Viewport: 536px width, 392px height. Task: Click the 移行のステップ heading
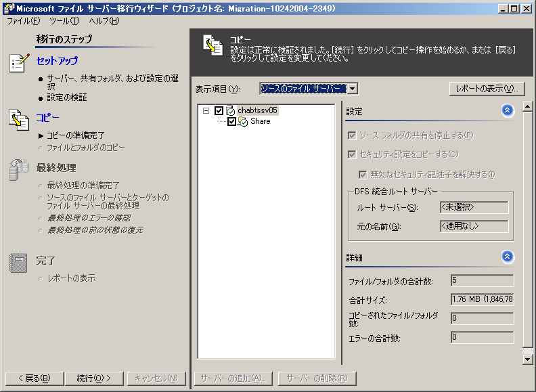click(64, 39)
